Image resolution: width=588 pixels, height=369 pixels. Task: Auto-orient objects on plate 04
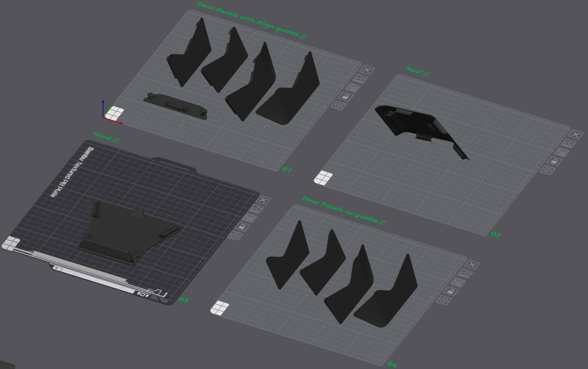pos(465,273)
